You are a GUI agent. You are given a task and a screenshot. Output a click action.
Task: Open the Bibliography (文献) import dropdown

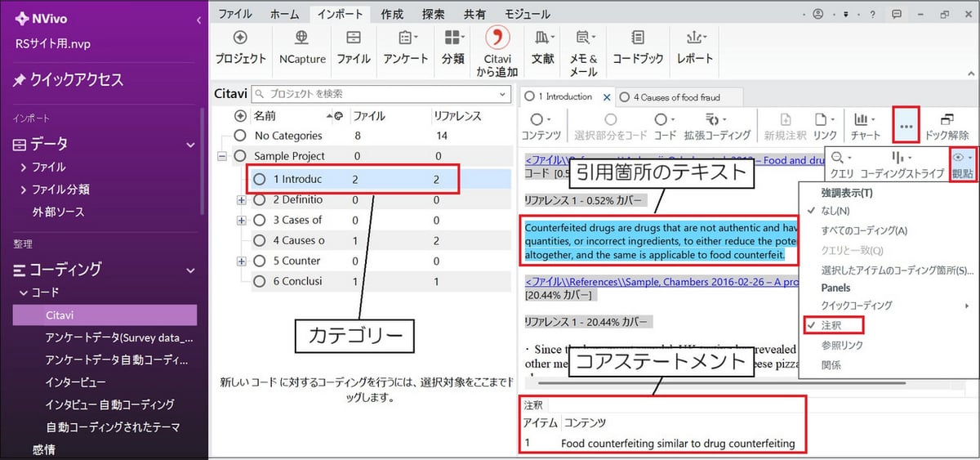543,47
